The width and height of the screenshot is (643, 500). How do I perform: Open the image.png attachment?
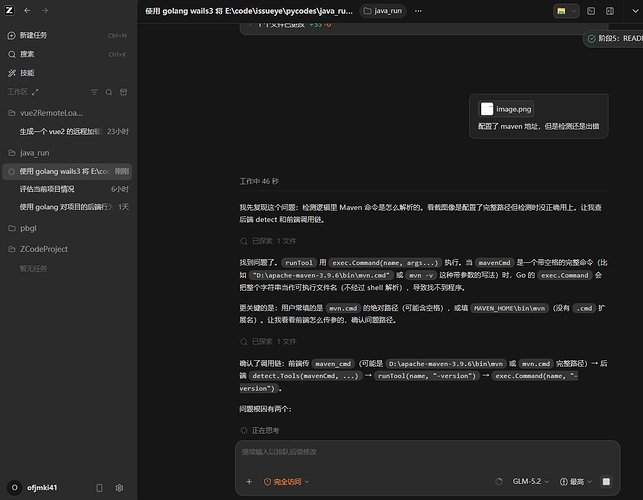[x=506, y=109]
